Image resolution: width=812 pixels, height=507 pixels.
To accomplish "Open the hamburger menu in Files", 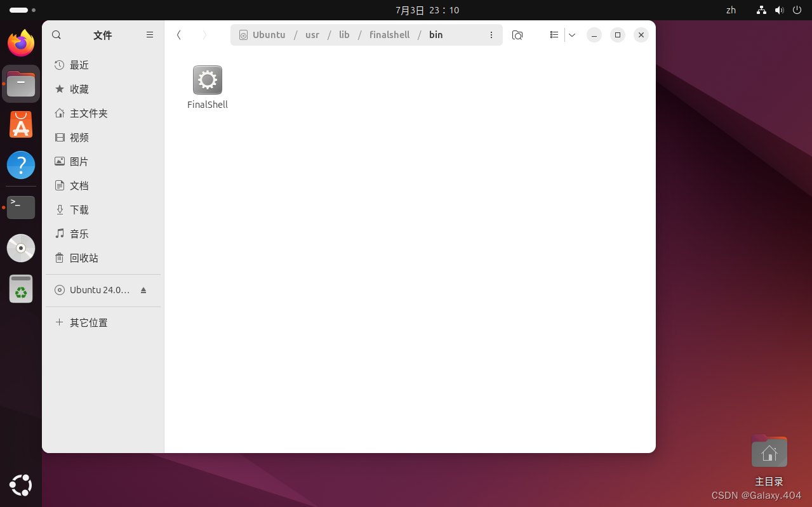I will (149, 35).
